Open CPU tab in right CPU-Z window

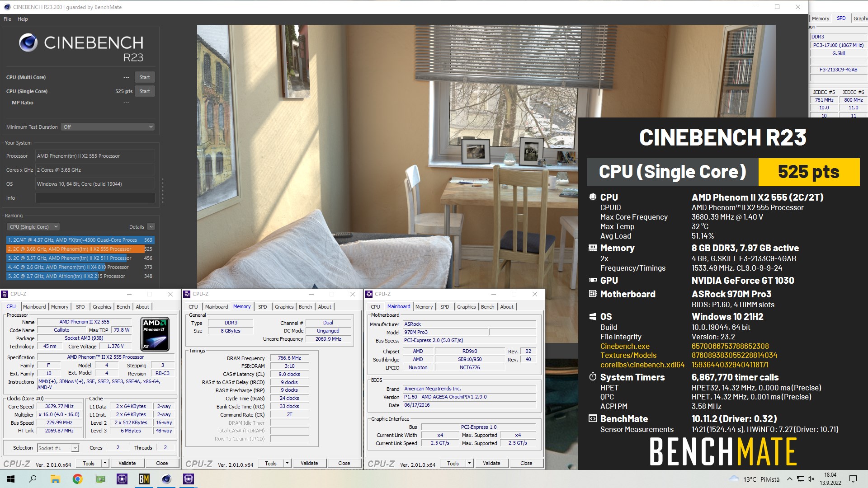point(375,307)
